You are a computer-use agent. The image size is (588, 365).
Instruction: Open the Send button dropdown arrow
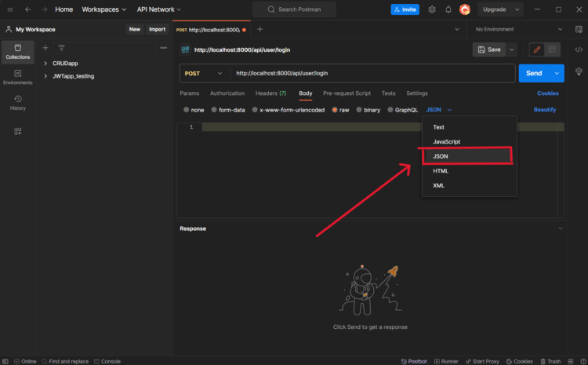[557, 73]
